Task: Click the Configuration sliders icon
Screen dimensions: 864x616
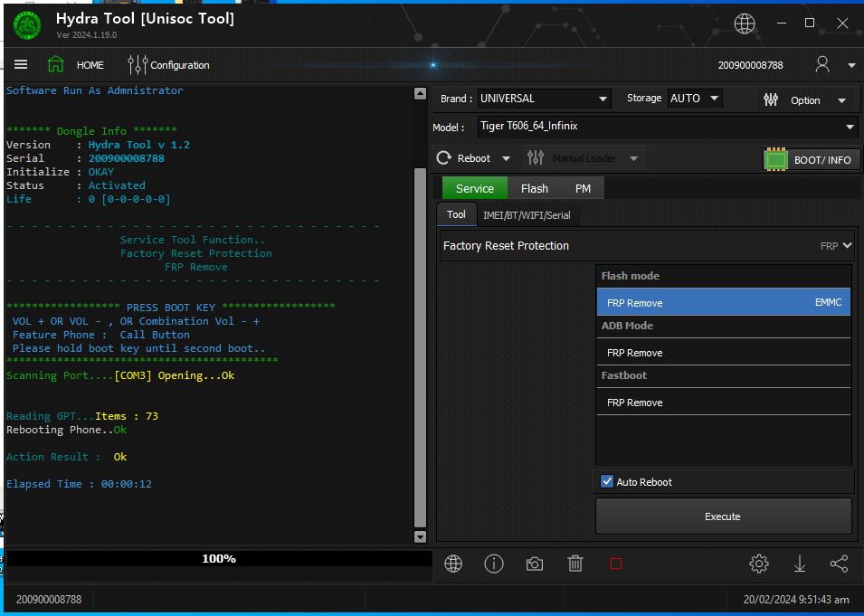Action: [x=138, y=65]
